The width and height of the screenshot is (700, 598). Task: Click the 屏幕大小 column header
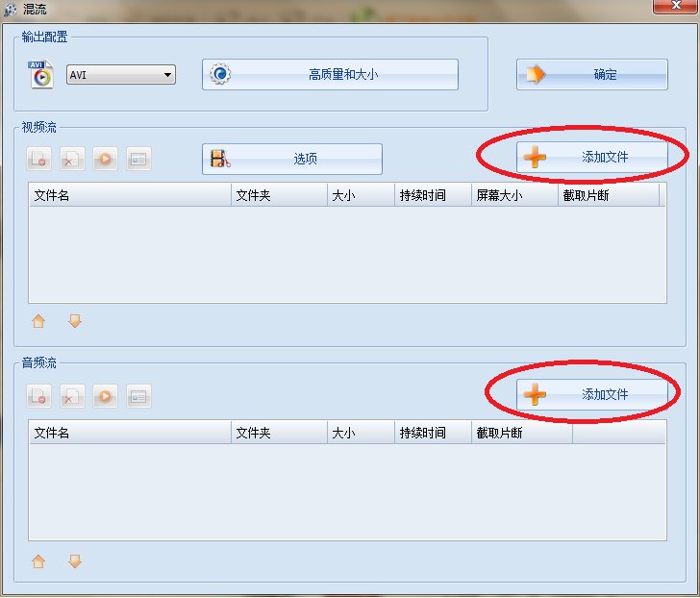click(514, 195)
